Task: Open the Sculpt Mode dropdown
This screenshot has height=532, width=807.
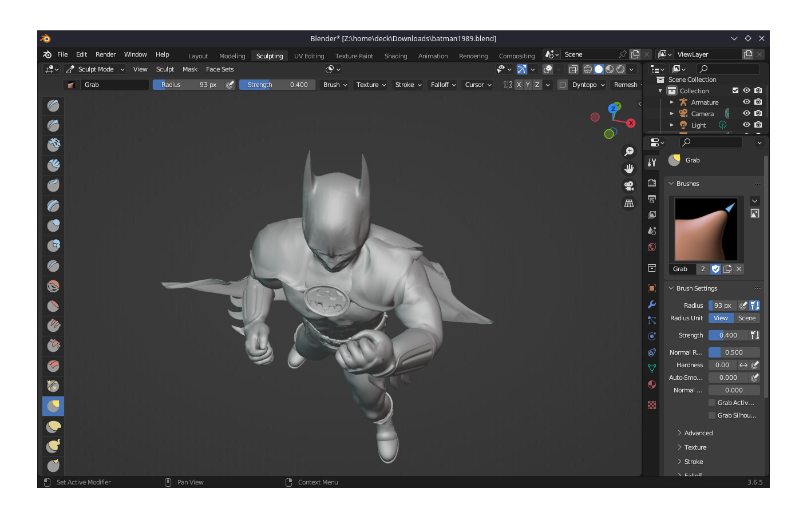Action: (x=95, y=69)
